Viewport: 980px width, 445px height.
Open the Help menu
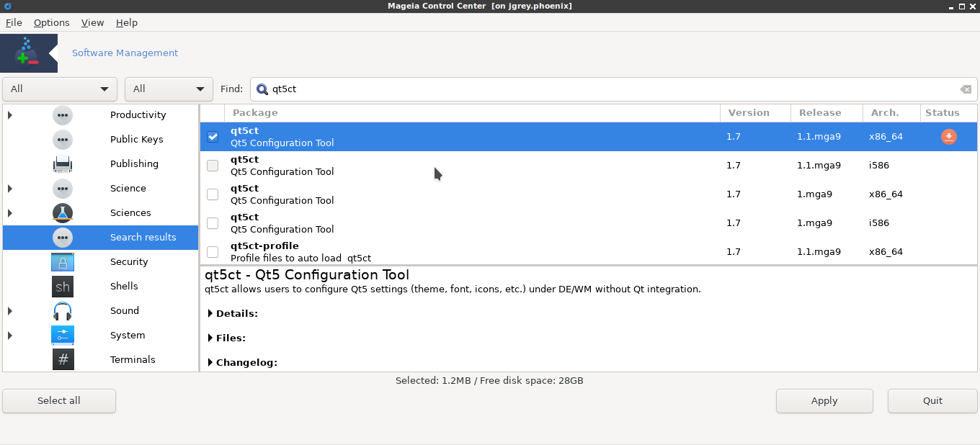tap(127, 22)
